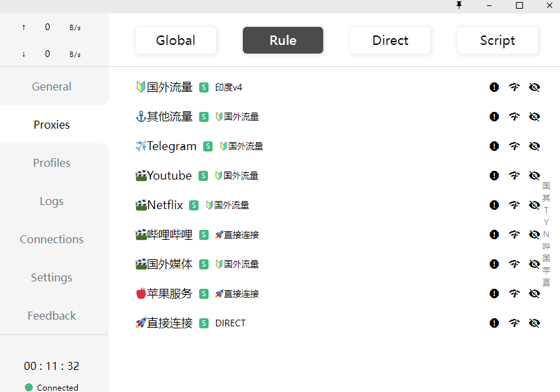The height and width of the screenshot is (392, 560).
Task: Click the info icon for 国外流量 group
Action: click(494, 87)
